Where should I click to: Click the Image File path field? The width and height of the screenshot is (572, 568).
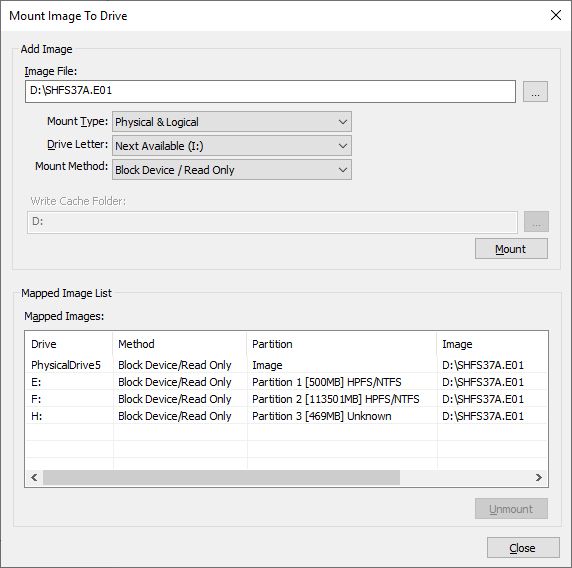270,91
